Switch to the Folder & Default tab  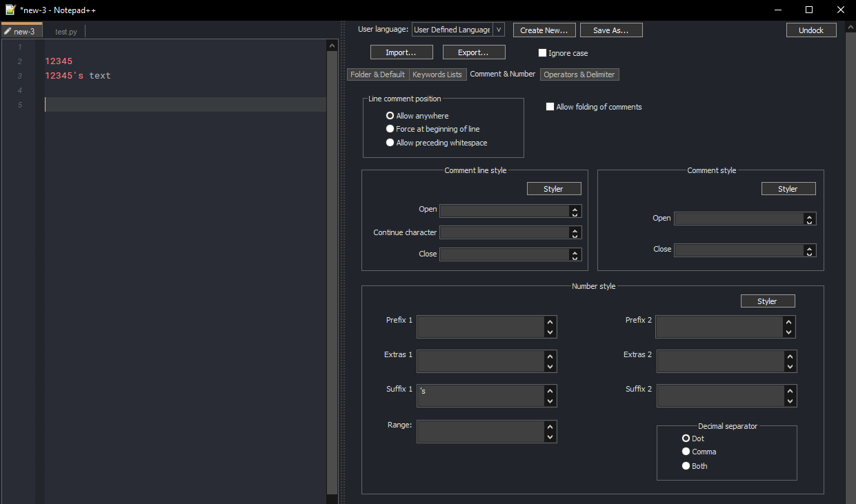point(378,74)
